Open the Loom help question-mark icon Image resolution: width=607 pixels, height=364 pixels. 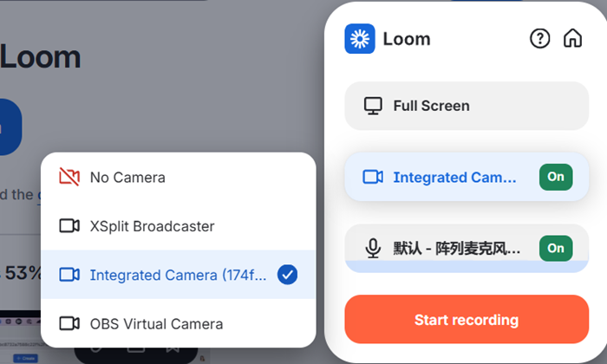click(x=539, y=38)
